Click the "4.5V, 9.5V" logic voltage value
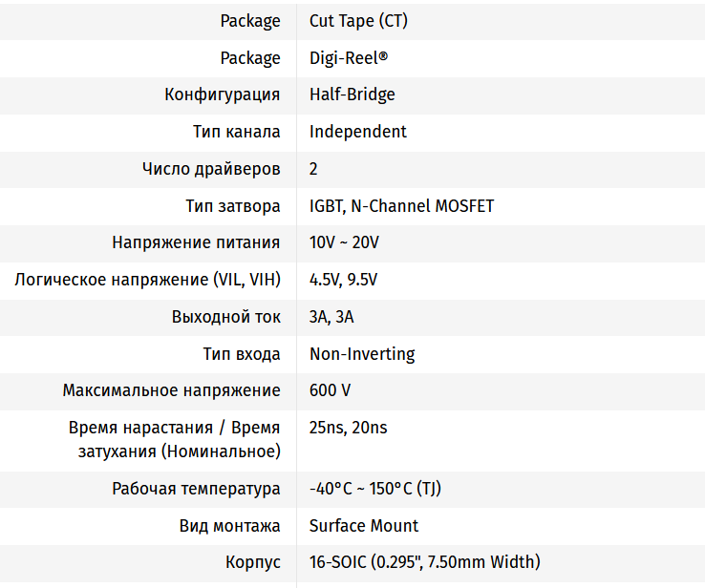705x588 pixels. click(343, 280)
